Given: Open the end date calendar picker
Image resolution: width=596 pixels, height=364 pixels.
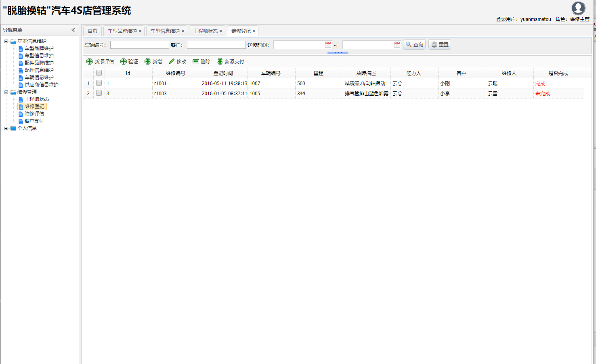Looking at the screenshot, I should tap(397, 45).
